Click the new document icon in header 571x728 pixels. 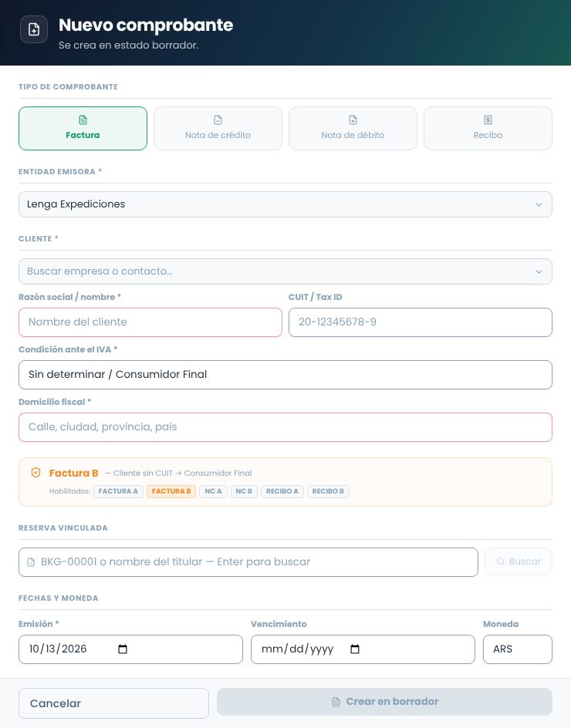[34, 29]
